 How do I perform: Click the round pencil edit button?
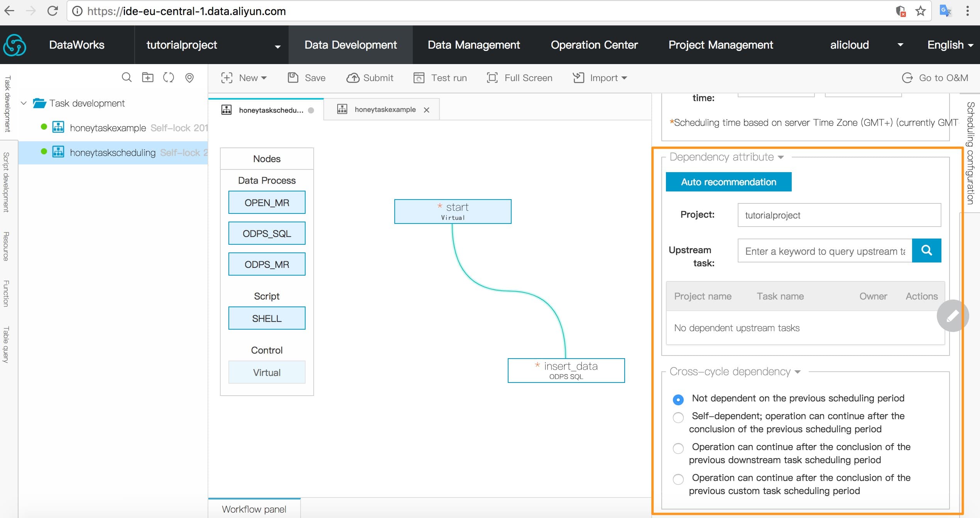point(952,316)
